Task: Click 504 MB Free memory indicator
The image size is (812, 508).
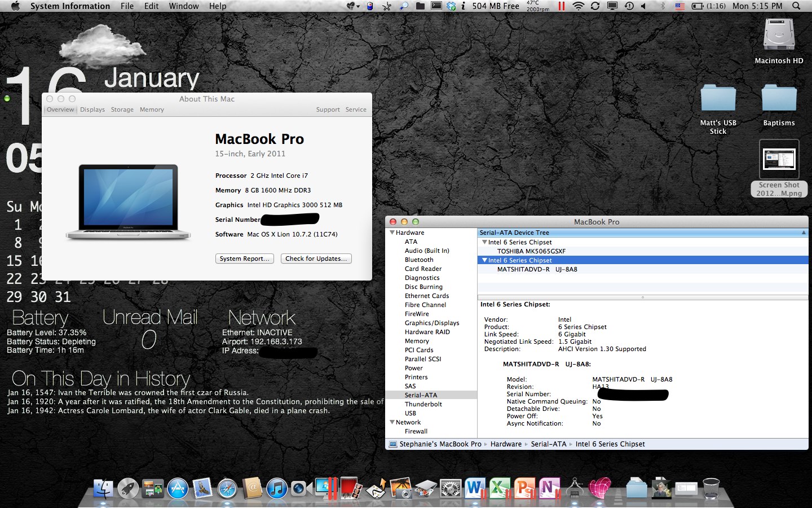Action: point(496,6)
